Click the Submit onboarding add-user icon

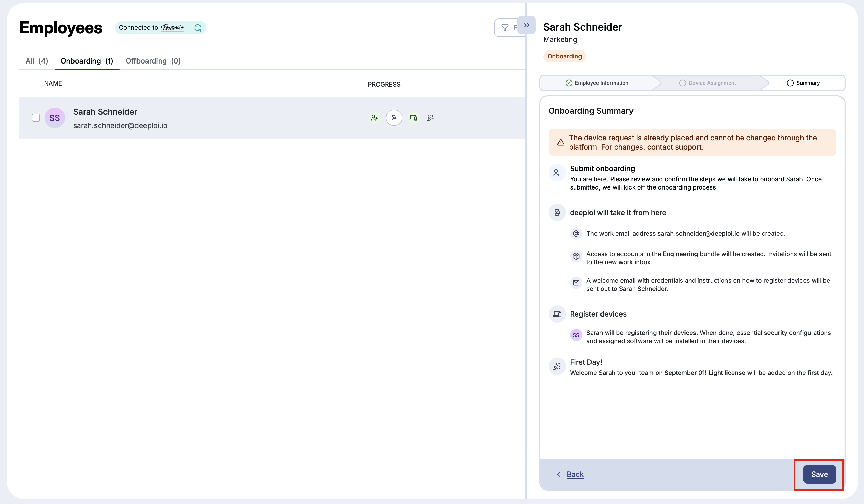[557, 172]
